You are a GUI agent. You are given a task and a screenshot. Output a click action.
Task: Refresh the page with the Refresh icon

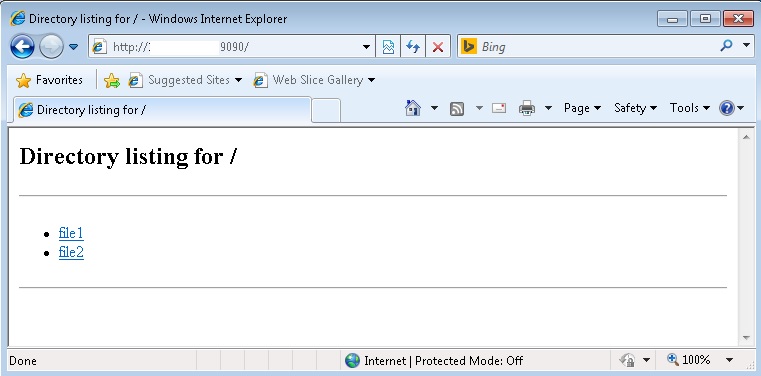click(413, 47)
